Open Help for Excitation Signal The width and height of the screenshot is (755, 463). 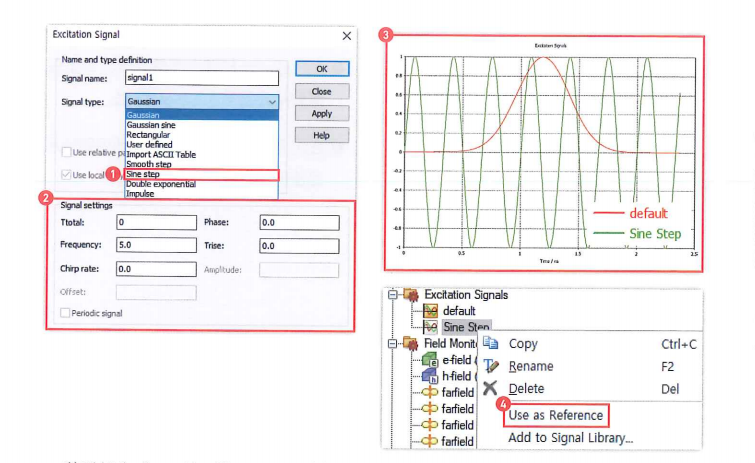coord(322,136)
